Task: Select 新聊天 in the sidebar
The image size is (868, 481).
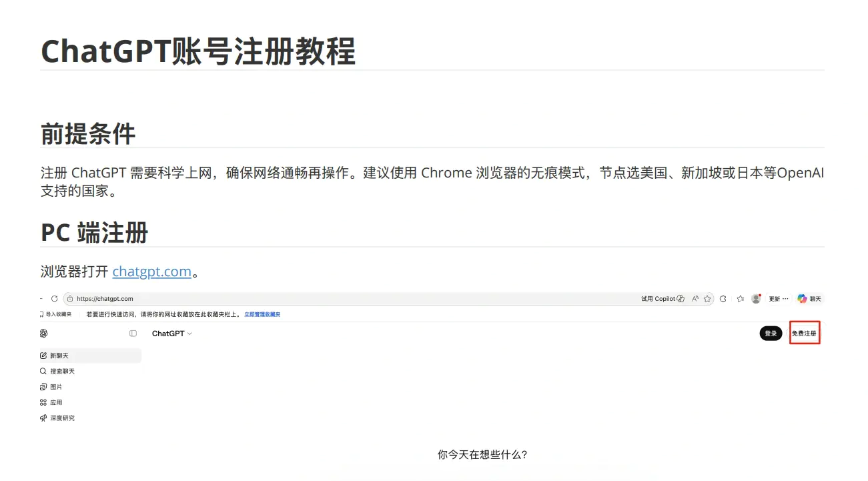Action: tap(91, 356)
